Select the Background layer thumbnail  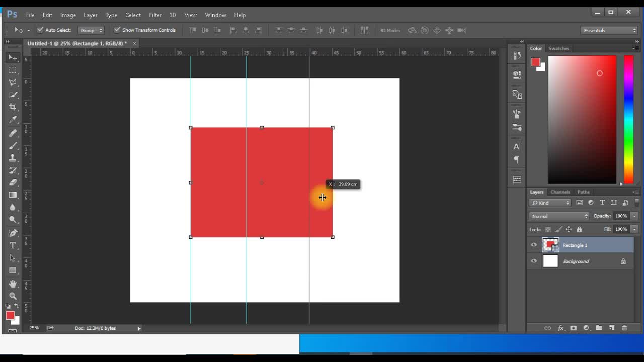(550, 261)
